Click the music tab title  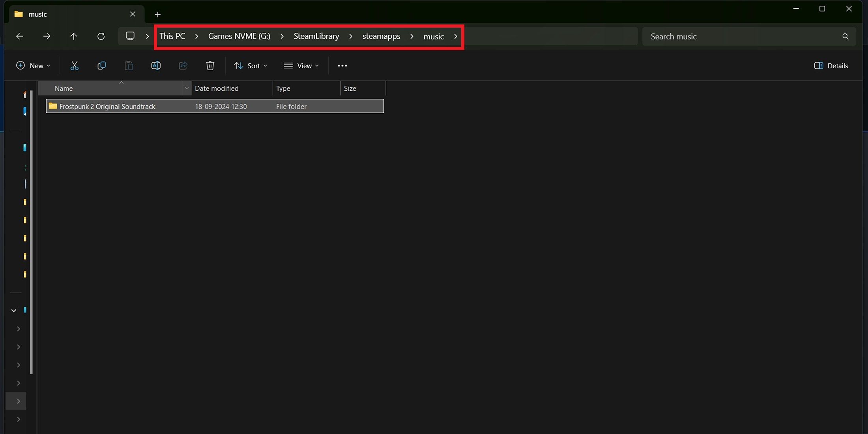point(38,14)
